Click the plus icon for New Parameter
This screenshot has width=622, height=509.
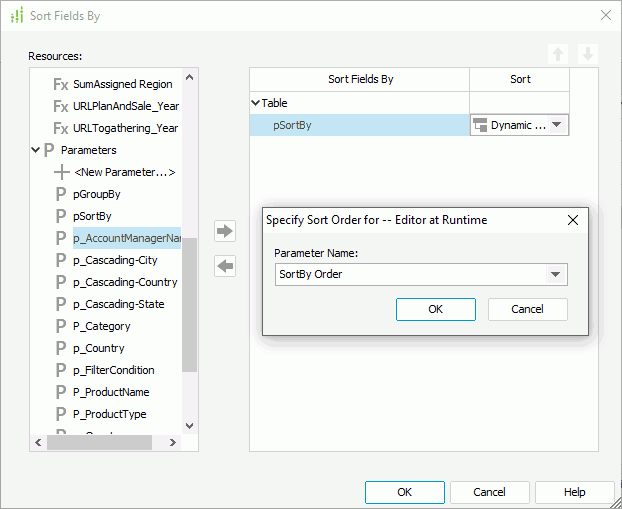62,172
